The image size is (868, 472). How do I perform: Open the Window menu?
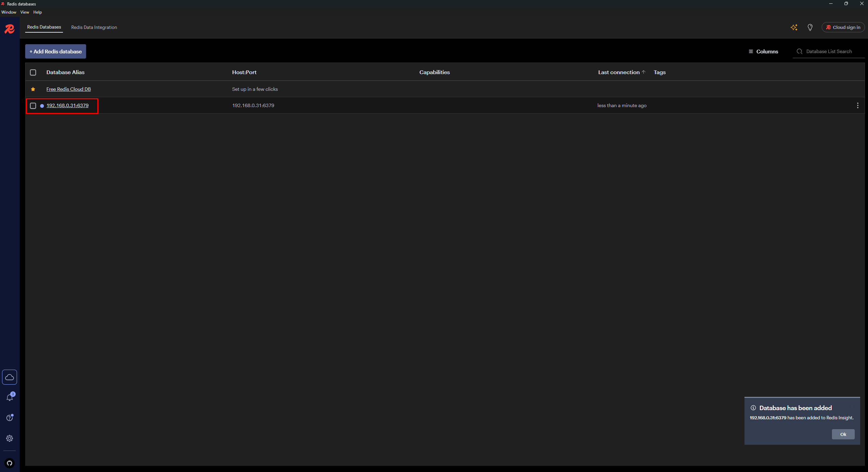[9, 12]
